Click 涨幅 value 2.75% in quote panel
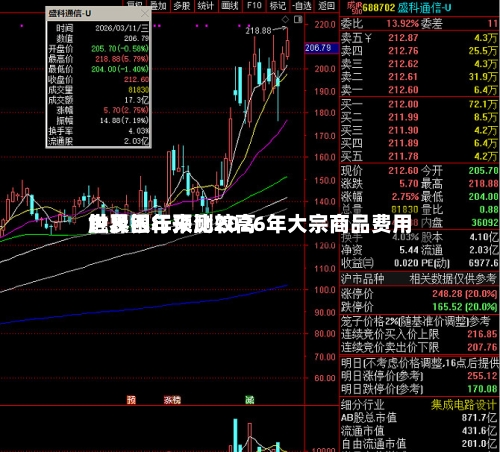This screenshot has height=452, width=500. tap(405, 196)
